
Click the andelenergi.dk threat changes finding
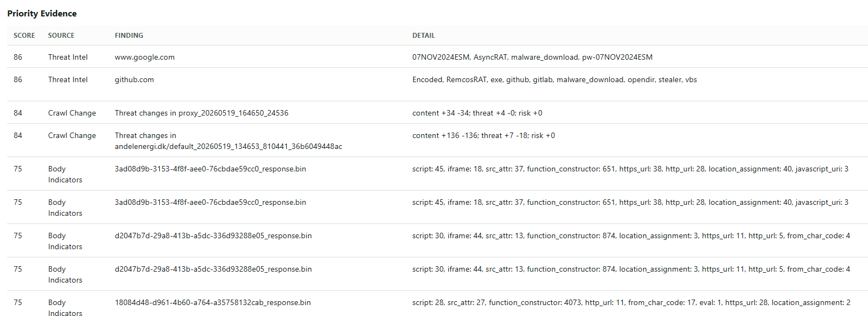(229, 141)
